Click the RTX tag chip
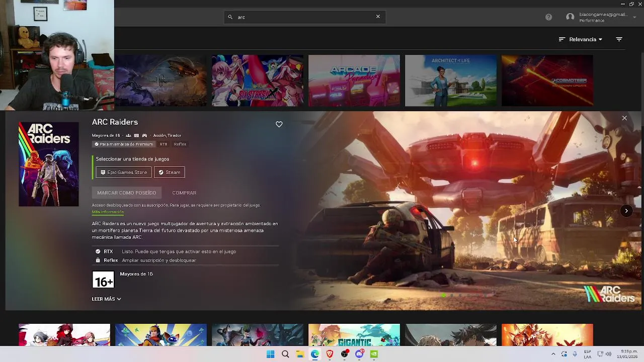This screenshot has height=362, width=644. [164, 144]
